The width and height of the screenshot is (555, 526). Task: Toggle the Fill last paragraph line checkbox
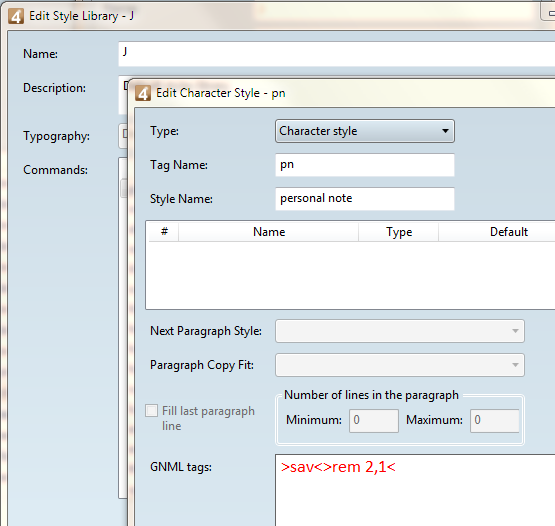tap(151, 411)
